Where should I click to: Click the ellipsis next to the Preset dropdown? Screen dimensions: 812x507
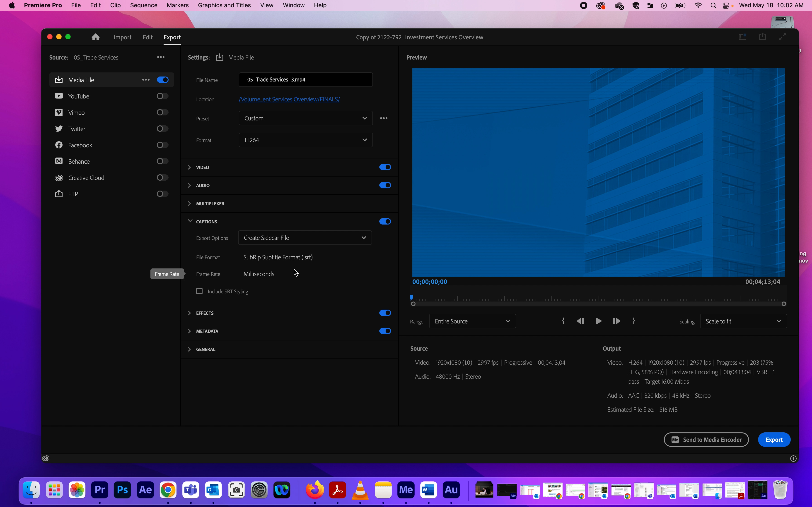tap(384, 118)
